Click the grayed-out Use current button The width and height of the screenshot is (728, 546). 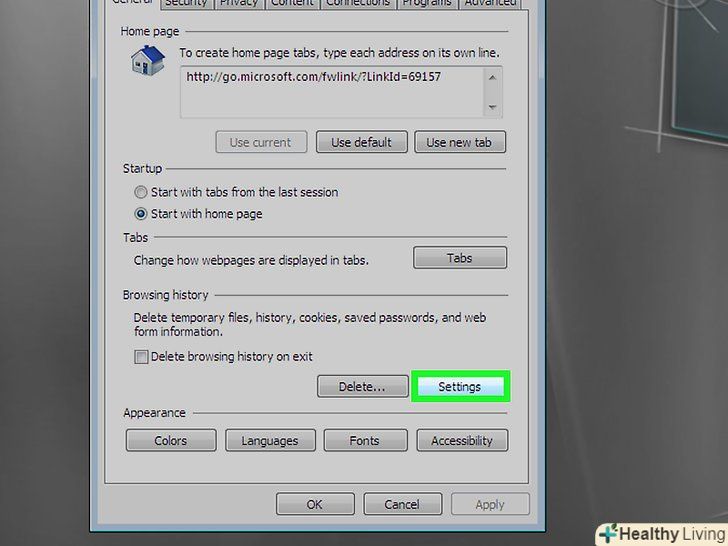pos(261,142)
